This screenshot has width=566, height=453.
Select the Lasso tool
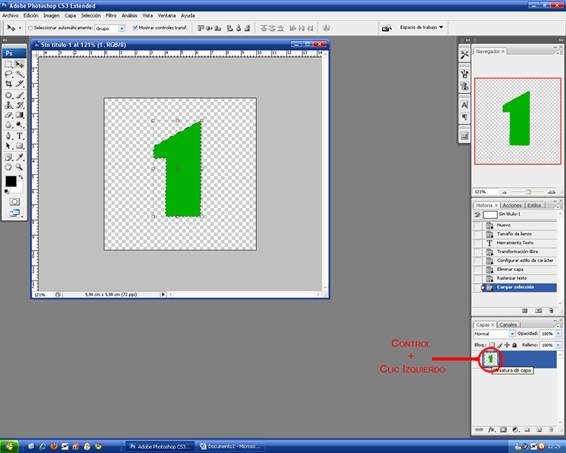[9, 74]
